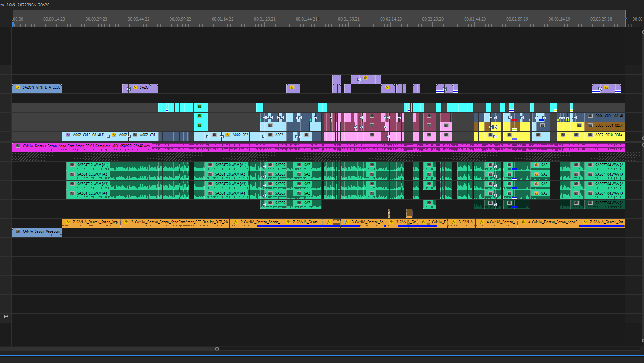Click fx badge on '4. CANJA_Dentsu_Sazon_XepaC' clip

[523, 222]
